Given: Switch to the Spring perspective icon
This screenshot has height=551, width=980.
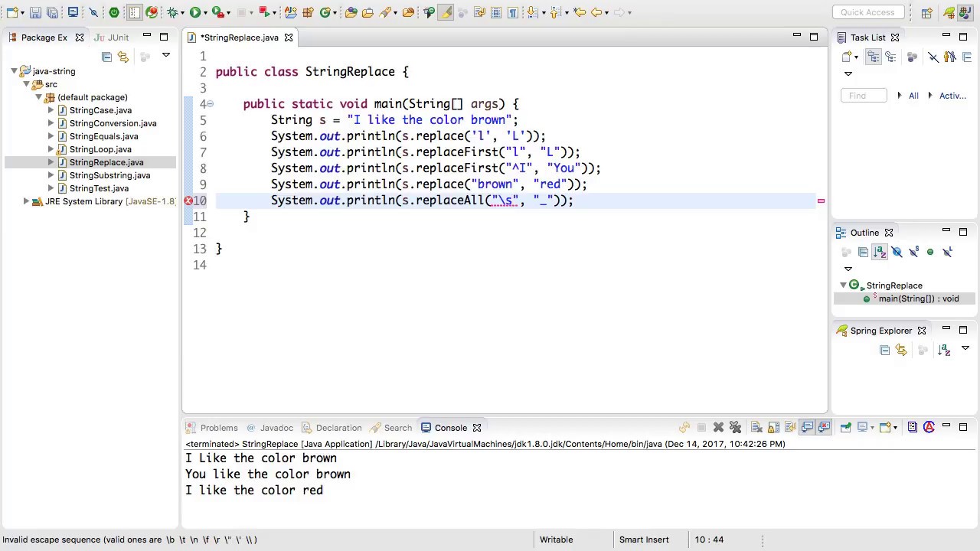Looking at the screenshot, I should coord(949,12).
